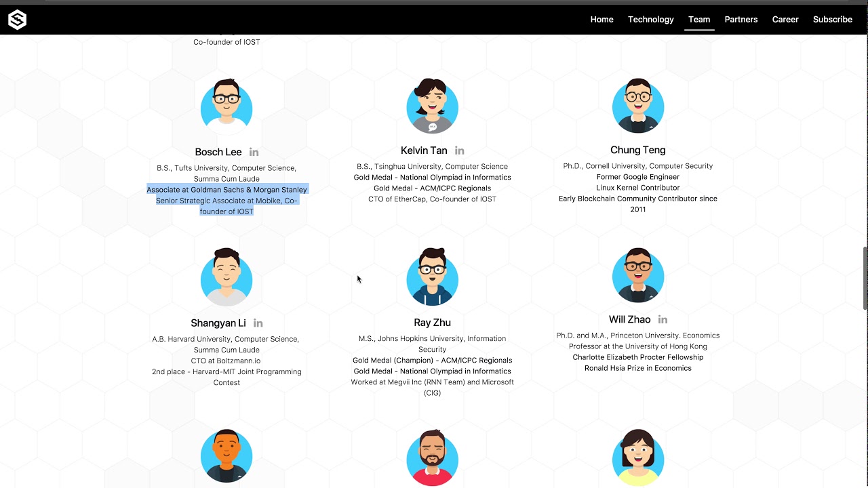This screenshot has height=488, width=868.
Task: Click Shangyan Li's avatar
Action: tap(226, 277)
